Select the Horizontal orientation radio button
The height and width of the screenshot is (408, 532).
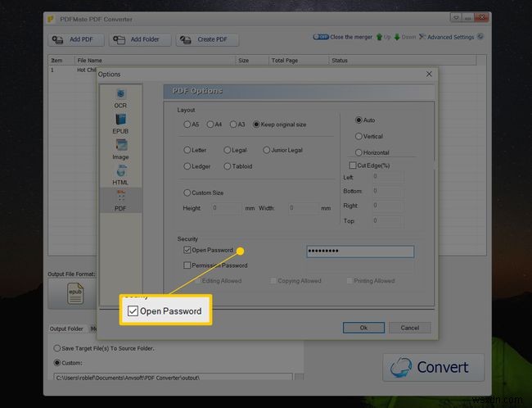click(x=358, y=152)
